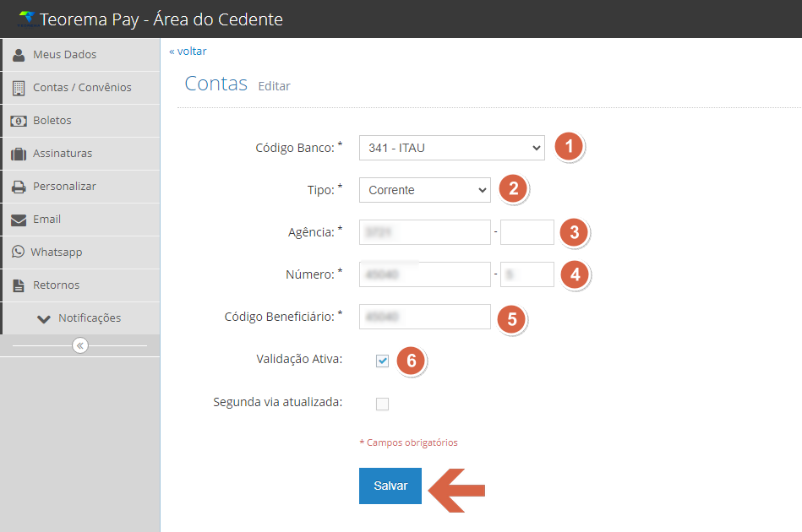
Task: Click the Contas page heading
Action: (x=216, y=84)
